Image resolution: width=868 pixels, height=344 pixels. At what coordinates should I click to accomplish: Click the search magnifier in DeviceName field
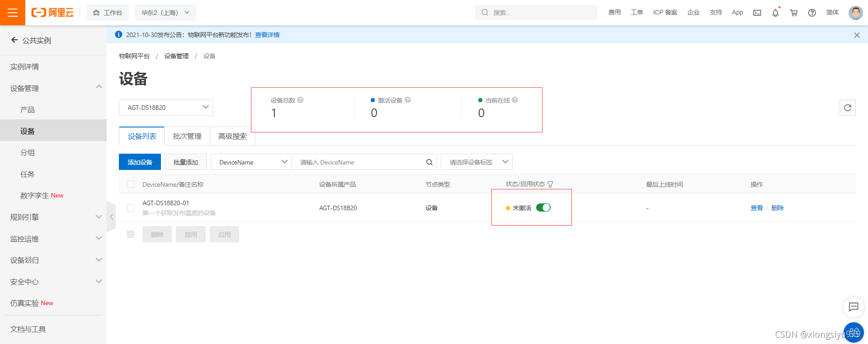[x=429, y=162]
